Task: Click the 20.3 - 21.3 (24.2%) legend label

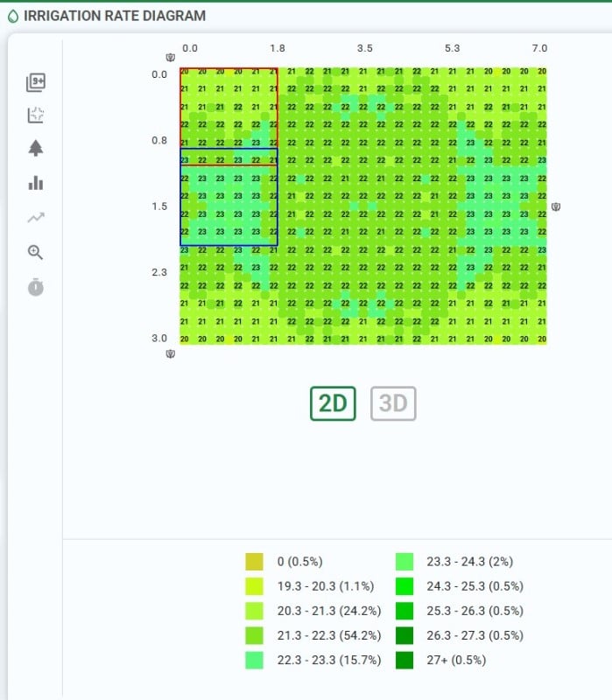Action: pyautogui.click(x=328, y=611)
